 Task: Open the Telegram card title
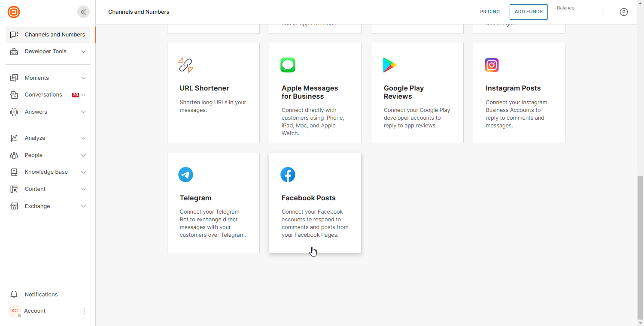[x=196, y=198]
